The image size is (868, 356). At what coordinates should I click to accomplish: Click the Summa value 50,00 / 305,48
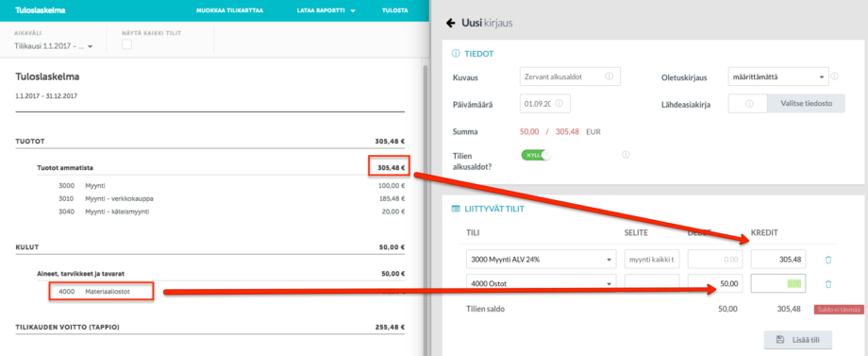tap(550, 132)
